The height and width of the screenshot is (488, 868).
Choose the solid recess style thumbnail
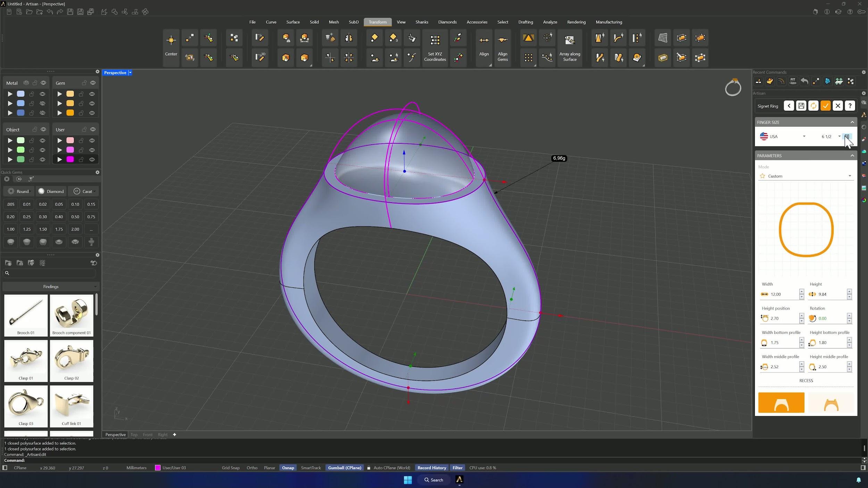coord(781,403)
